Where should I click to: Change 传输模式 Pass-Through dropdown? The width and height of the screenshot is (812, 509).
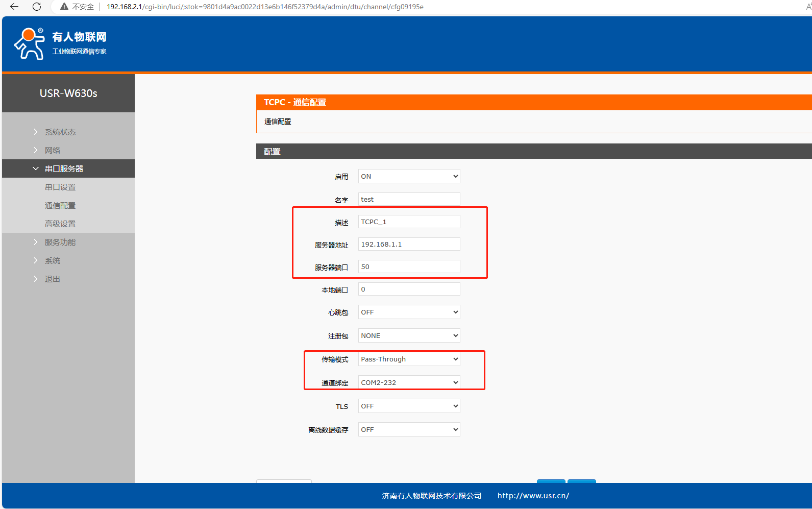pos(409,359)
